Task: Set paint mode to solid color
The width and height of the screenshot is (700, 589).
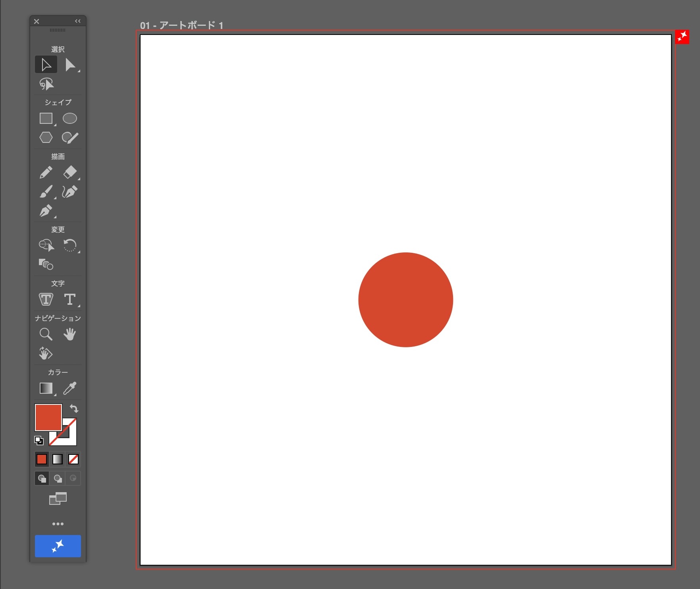Action: click(x=42, y=459)
